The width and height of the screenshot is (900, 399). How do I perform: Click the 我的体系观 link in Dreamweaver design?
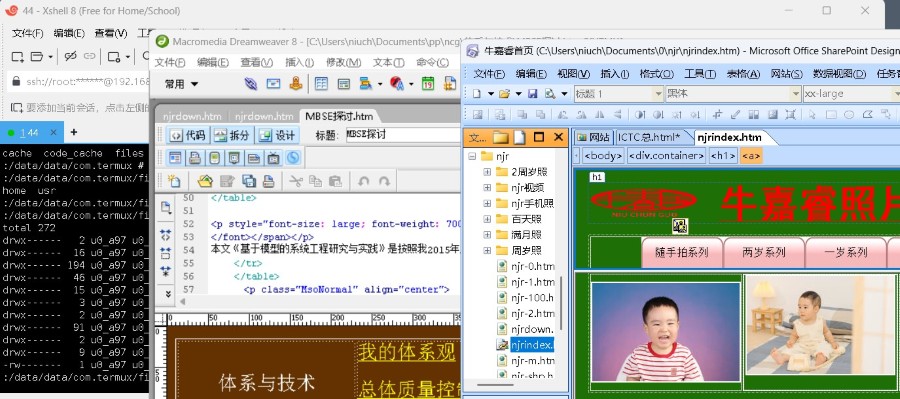407,352
